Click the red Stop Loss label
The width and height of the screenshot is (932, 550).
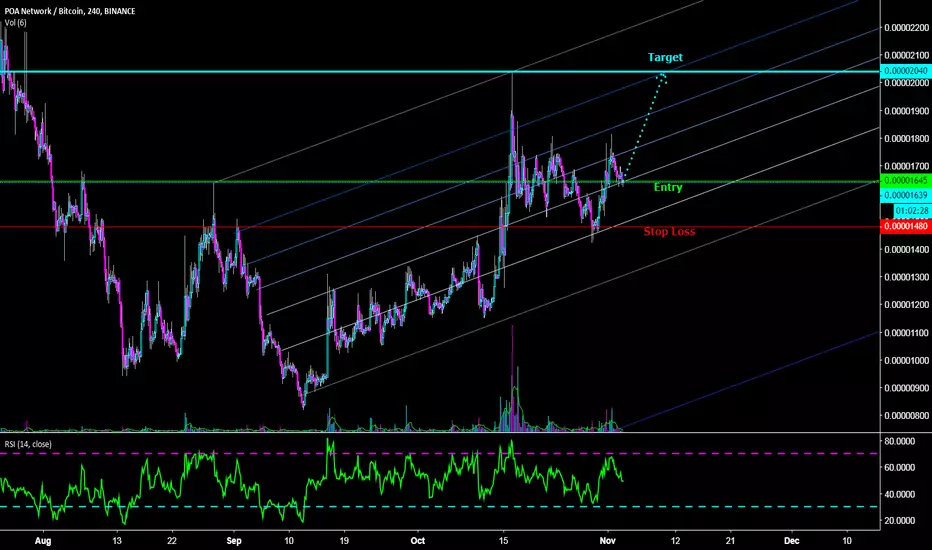pyautogui.click(x=669, y=231)
